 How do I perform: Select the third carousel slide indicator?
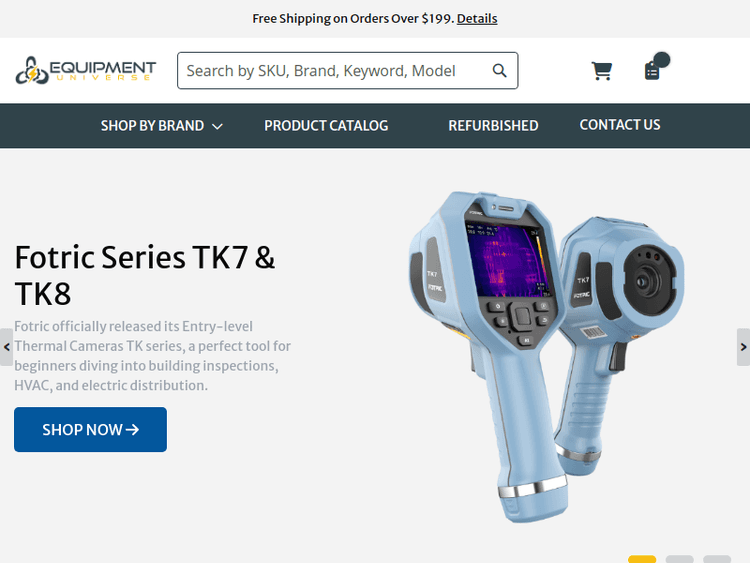717,559
